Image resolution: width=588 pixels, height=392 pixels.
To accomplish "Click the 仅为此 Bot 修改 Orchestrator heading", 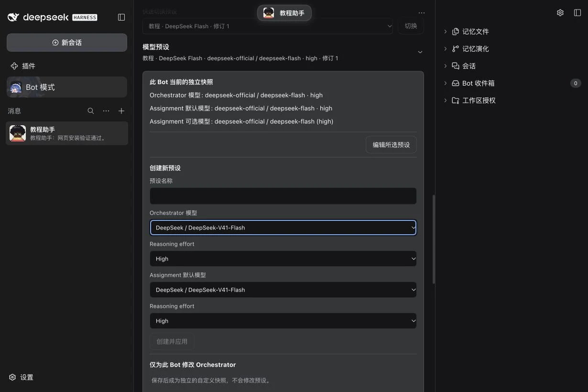I will coord(193,365).
